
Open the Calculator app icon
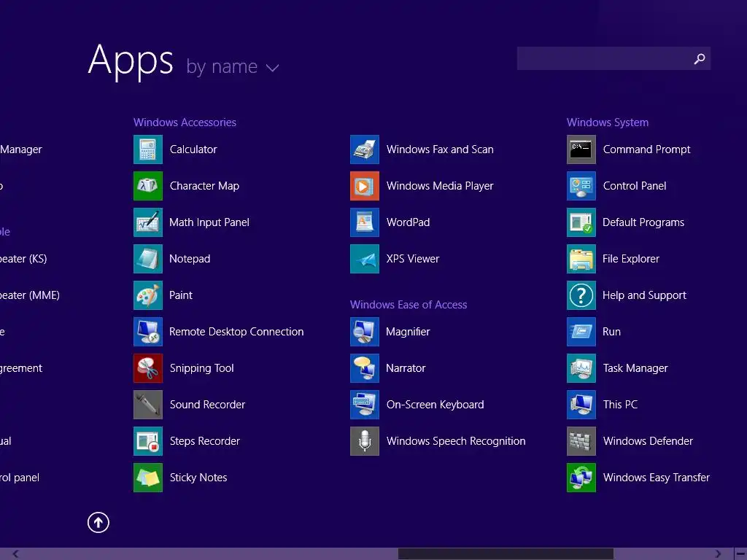click(x=147, y=149)
